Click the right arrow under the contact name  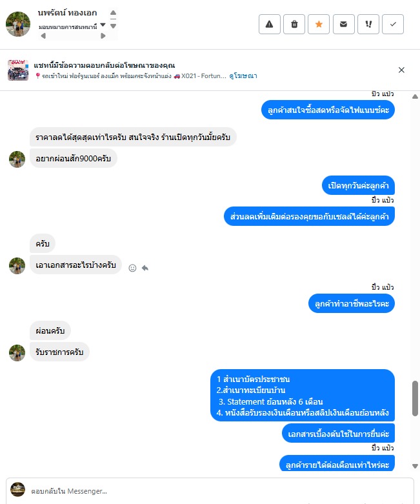103,36
